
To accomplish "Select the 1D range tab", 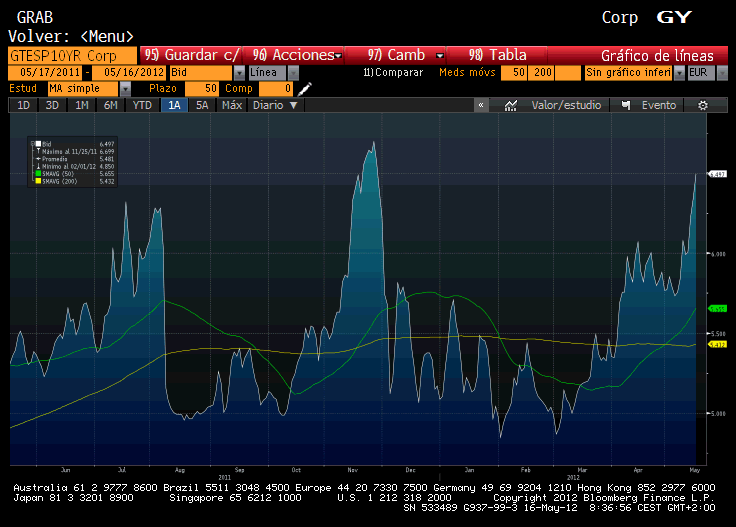I will (x=23, y=105).
